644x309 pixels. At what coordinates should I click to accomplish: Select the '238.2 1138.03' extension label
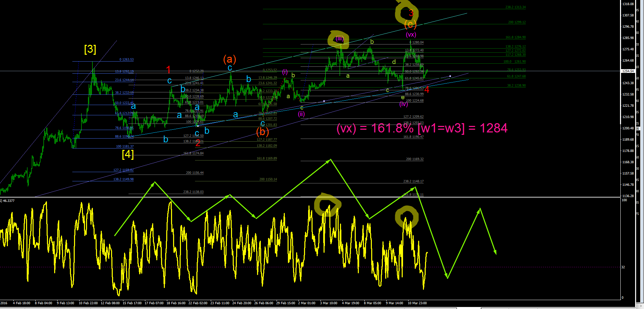pos(194,192)
